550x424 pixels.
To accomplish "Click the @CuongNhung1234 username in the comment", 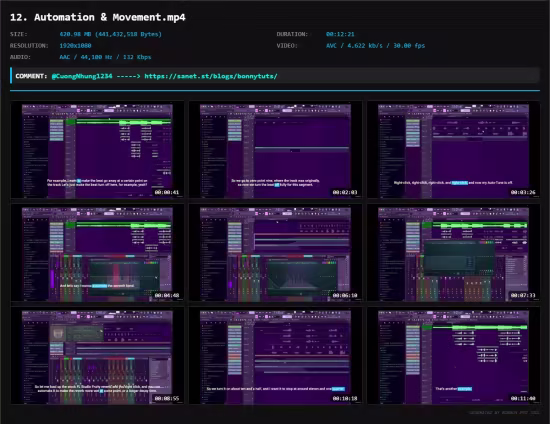I will point(82,76).
